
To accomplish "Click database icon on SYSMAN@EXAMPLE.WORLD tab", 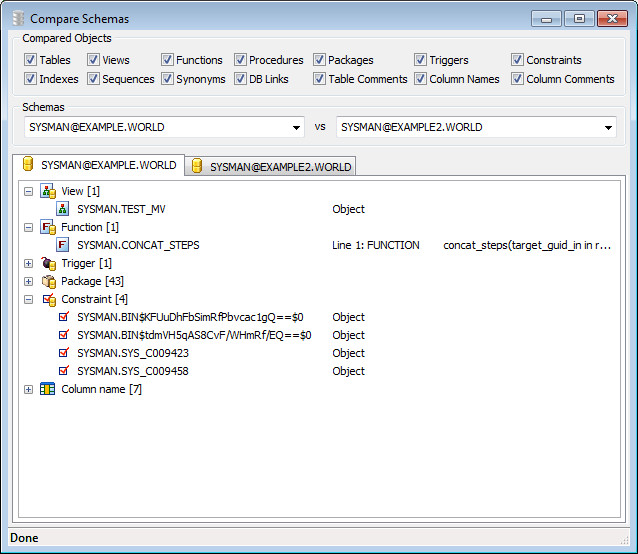I will (28, 164).
